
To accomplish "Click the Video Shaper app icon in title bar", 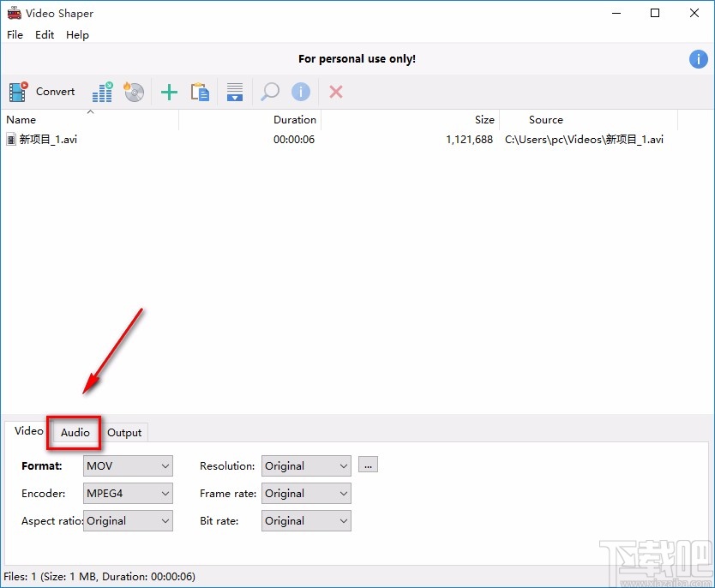I will (x=14, y=13).
